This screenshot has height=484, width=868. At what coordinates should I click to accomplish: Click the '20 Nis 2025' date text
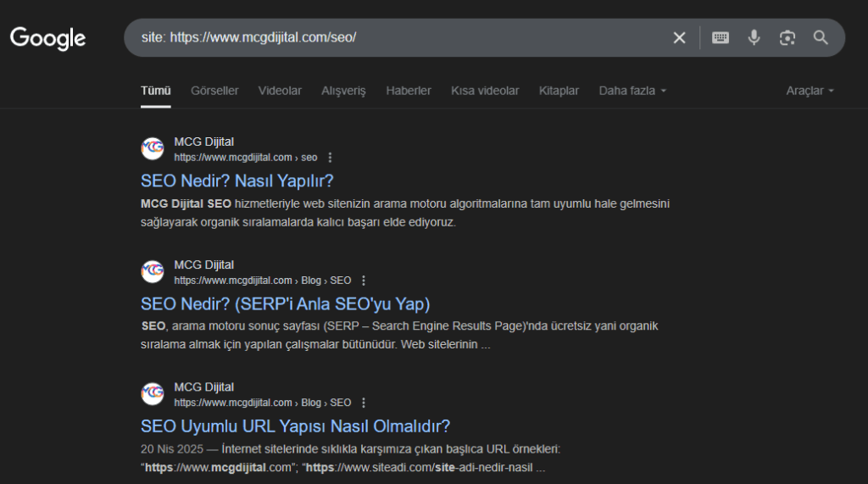(x=172, y=449)
